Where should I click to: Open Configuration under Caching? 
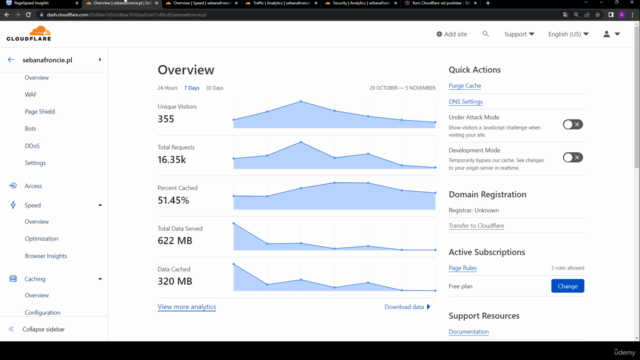(42, 313)
